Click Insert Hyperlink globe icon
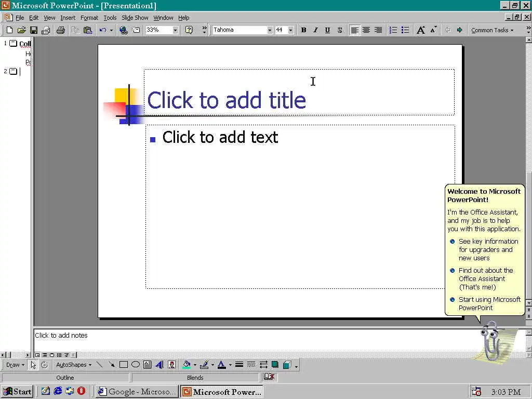Screen dimensions: 532x399 (124, 30)
